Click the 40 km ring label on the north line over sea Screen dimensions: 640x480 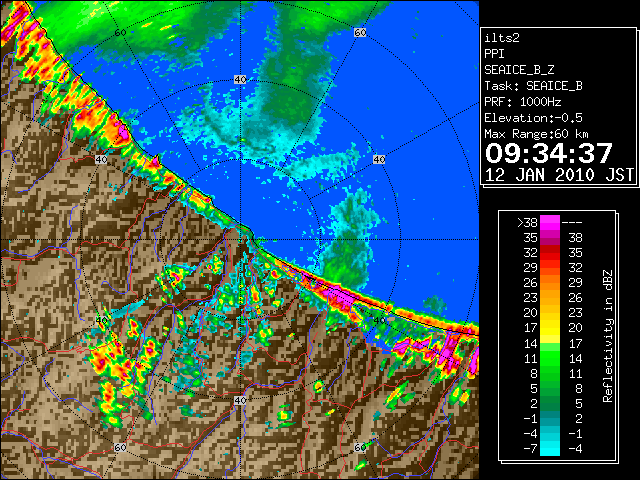pos(240,80)
